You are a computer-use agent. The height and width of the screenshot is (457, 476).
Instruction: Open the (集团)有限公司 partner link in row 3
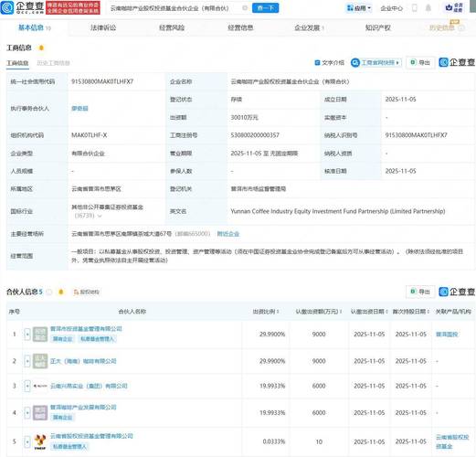click(89, 386)
